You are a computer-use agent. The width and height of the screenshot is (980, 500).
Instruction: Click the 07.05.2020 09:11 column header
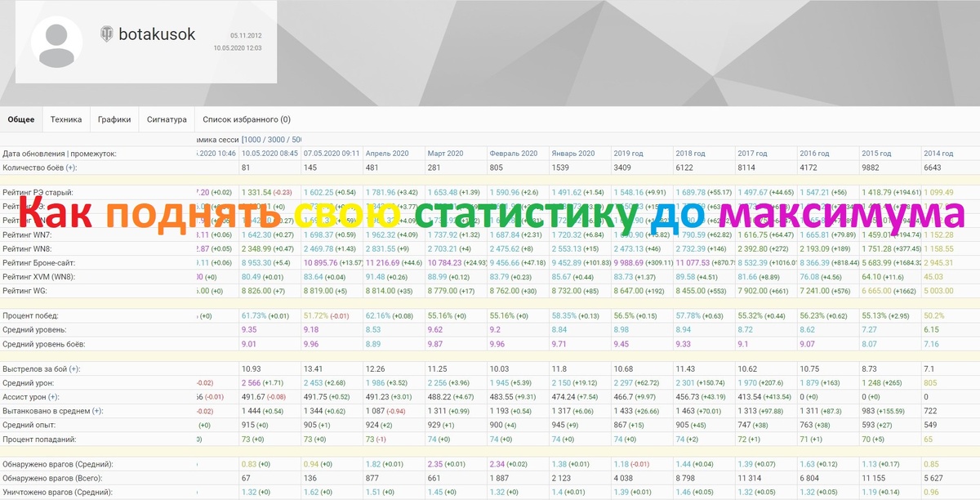[x=332, y=154]
